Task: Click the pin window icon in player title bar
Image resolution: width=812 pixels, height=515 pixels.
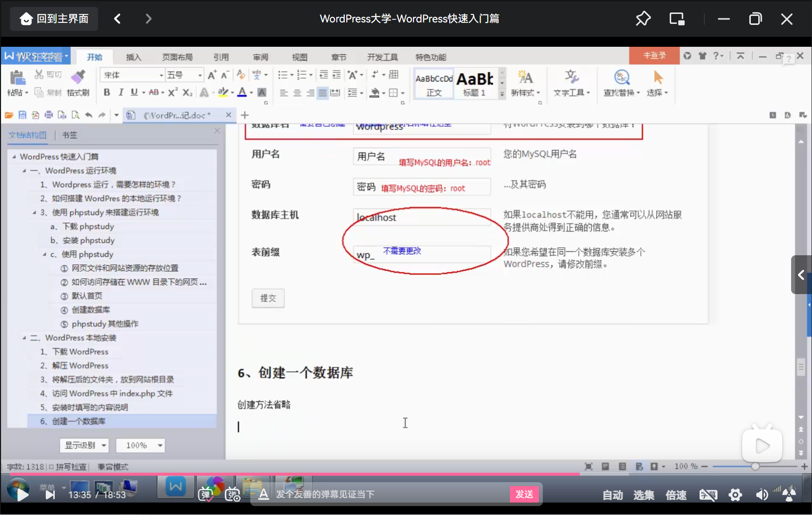Action: click(643, 19)
